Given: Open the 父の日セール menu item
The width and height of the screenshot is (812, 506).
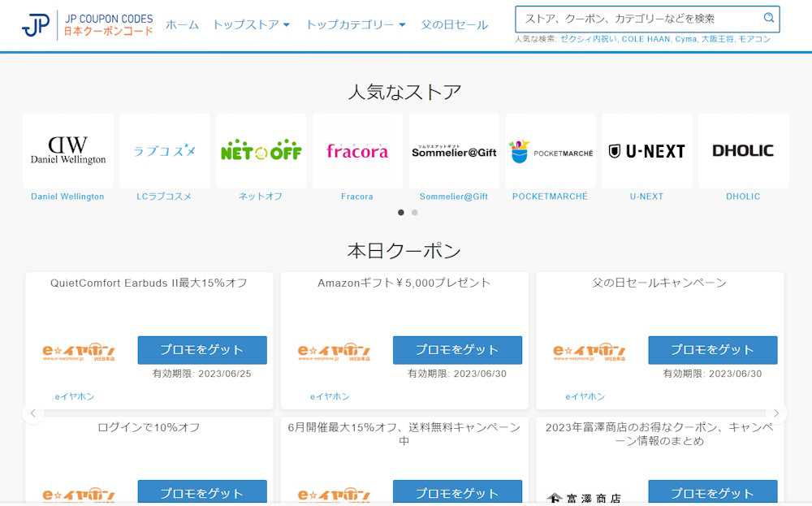Looking at the screenshot, I should click(x=454, y=24).
